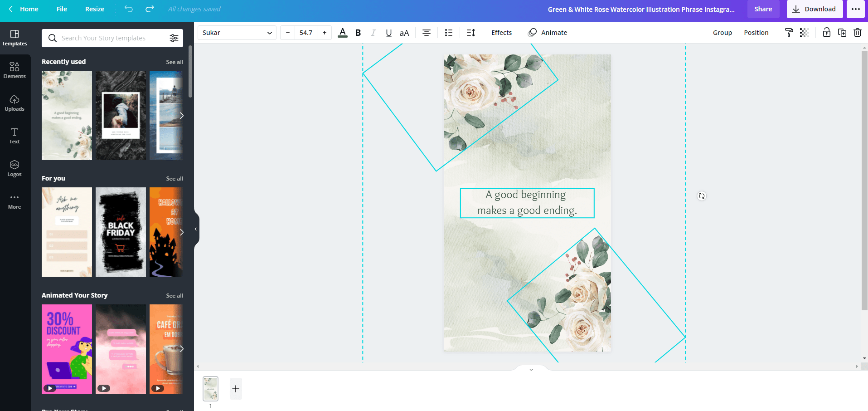This screenshot has height=411, width=868.
Task: Toggle uppercase with the aA control
Action: [x=404, y=33]
